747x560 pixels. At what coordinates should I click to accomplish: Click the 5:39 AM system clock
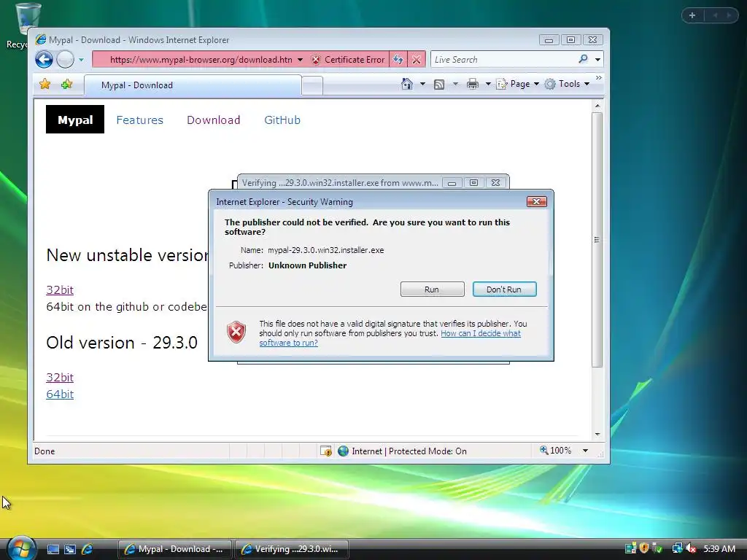pos(719,548)
